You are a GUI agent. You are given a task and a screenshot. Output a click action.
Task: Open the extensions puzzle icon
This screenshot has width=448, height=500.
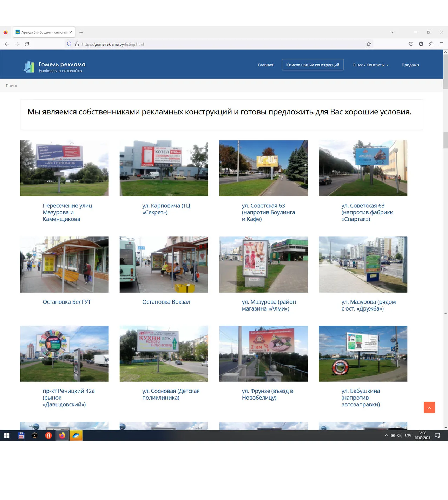click(431, 44)
